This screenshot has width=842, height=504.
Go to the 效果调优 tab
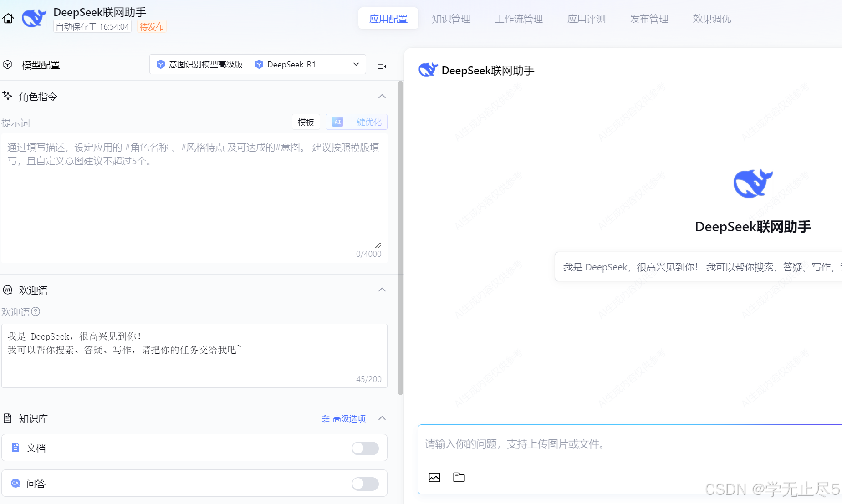(712, 19)
